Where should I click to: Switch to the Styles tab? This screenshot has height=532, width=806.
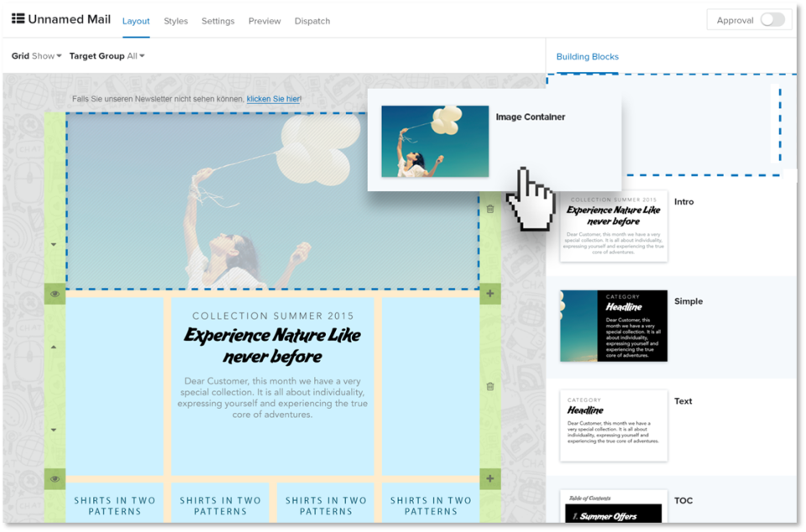pos(175,21)
